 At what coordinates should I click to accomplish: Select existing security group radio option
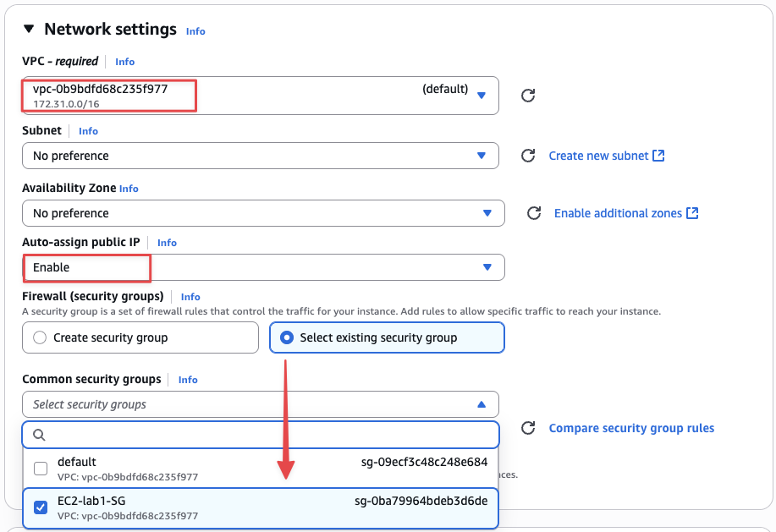[x=387, y=337]
